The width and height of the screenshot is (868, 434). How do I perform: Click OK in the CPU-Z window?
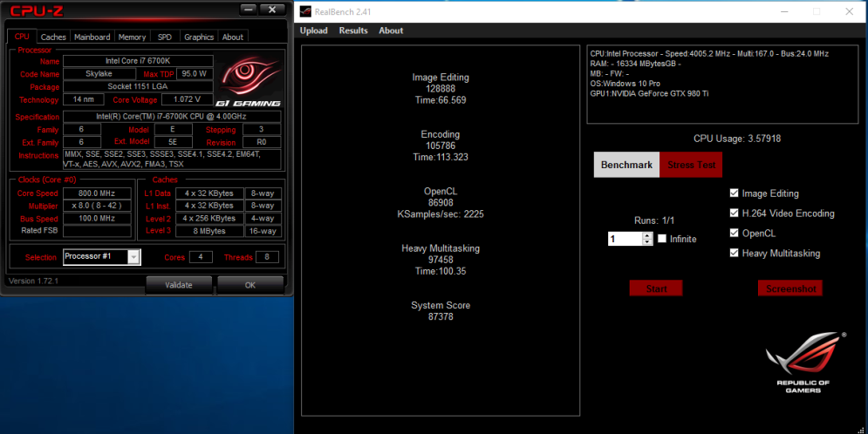pos(250,285)
